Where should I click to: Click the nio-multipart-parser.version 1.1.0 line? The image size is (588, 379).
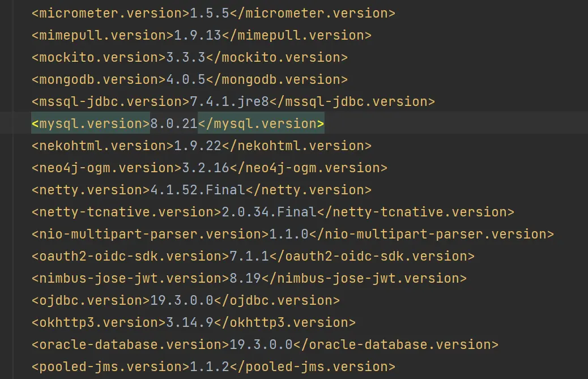tap(292, 235)
